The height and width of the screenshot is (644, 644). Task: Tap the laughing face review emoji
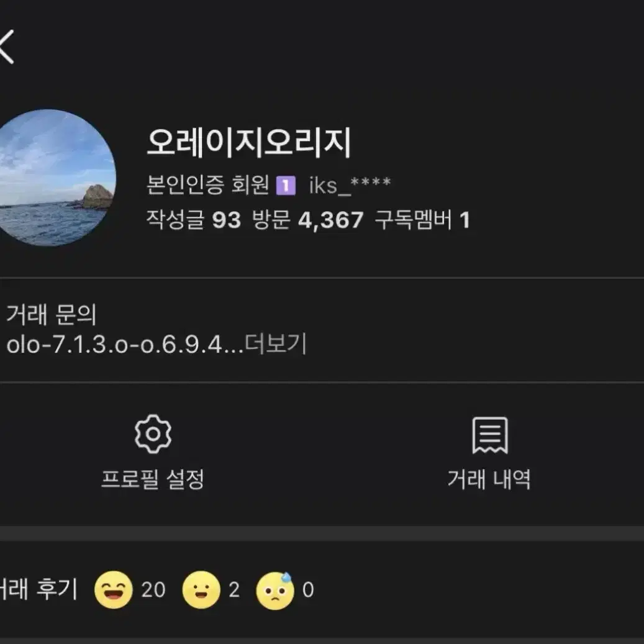[x=114, y=590]
